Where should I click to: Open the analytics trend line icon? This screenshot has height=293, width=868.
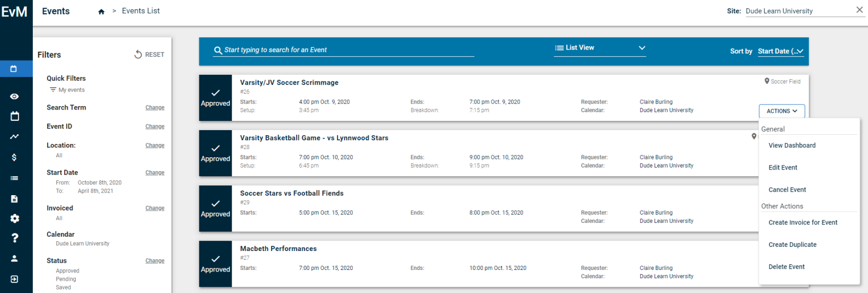click(14, 137)
